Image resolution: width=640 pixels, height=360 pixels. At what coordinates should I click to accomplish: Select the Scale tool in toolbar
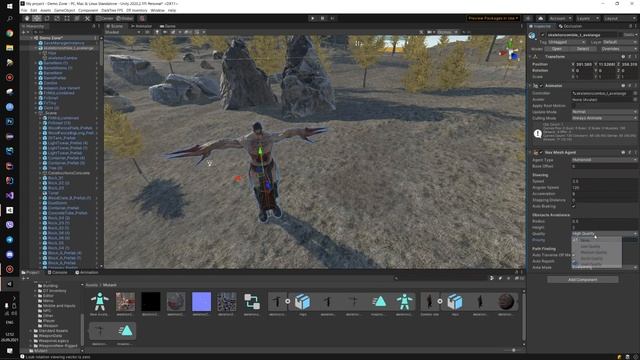pos(57,18)
